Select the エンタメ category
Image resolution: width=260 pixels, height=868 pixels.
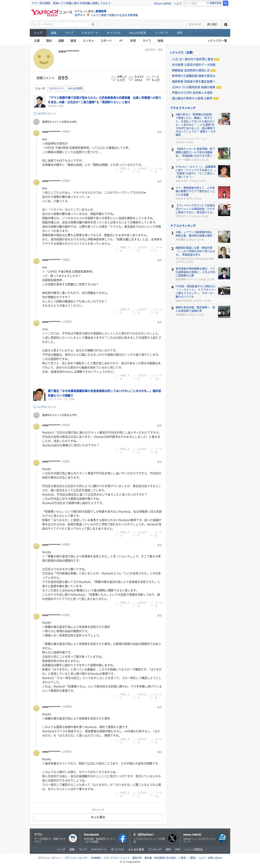point(88,41)
